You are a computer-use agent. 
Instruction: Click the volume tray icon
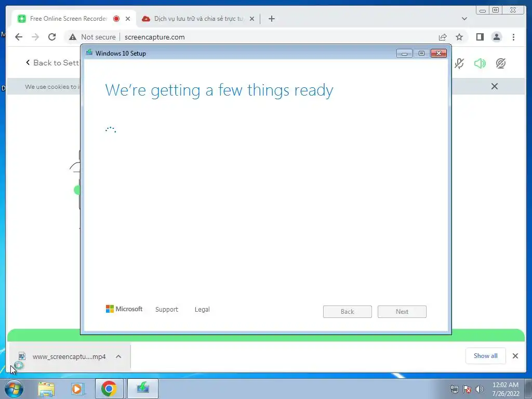pyautogui.click(x=480, y=389)
